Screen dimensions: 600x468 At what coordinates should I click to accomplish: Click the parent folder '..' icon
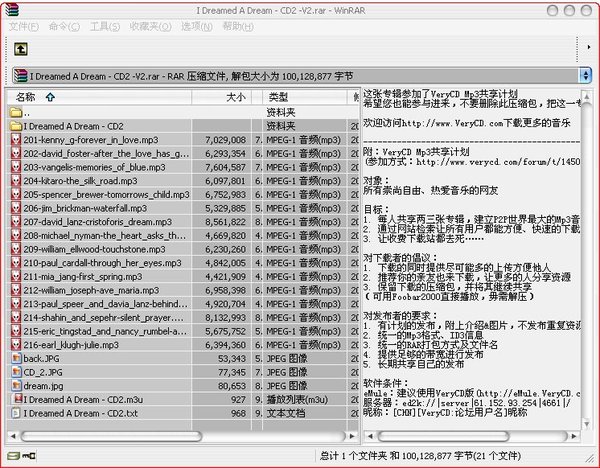click(16, 112)
